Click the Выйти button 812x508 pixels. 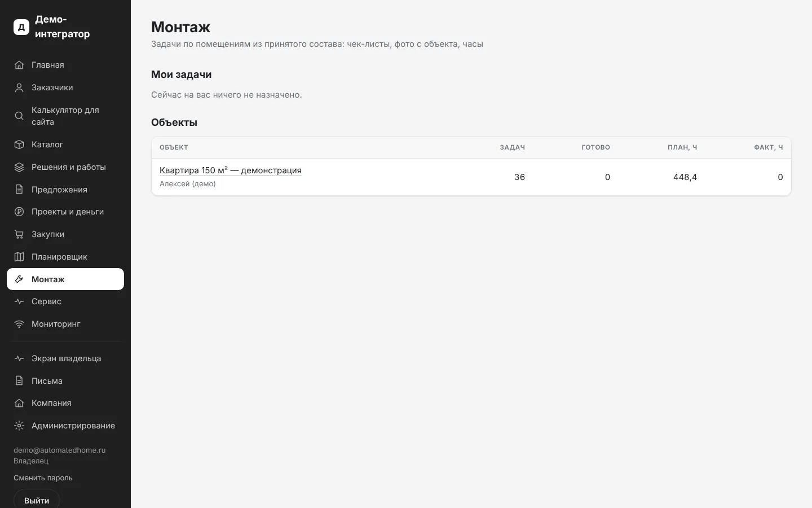point(37,500)
